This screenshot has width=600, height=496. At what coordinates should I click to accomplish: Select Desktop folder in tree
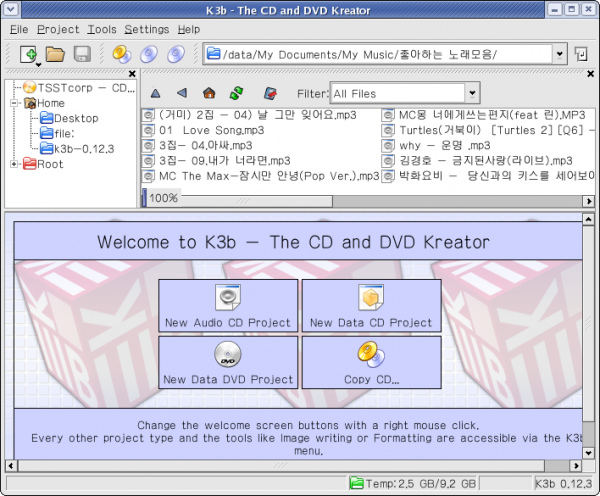(69, 118)
